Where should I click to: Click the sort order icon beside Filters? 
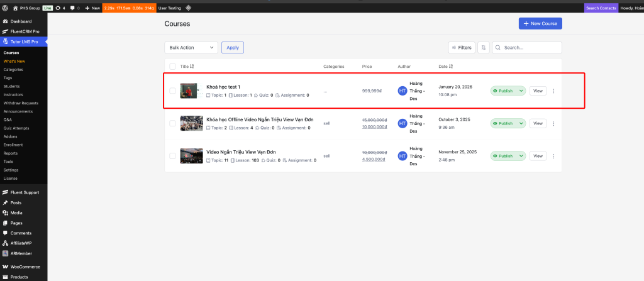tap(483, 47)
